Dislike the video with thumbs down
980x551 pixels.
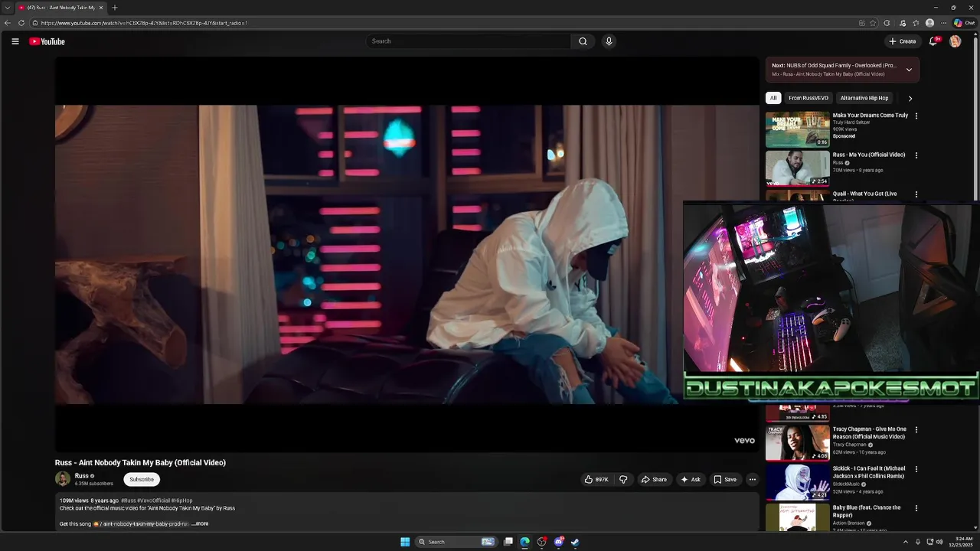[623, 480]
